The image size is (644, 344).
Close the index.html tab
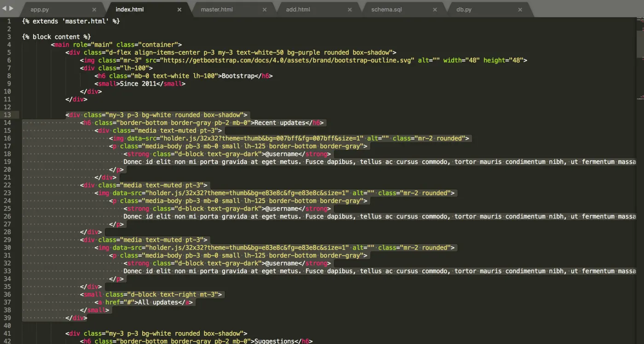[179, 9]
